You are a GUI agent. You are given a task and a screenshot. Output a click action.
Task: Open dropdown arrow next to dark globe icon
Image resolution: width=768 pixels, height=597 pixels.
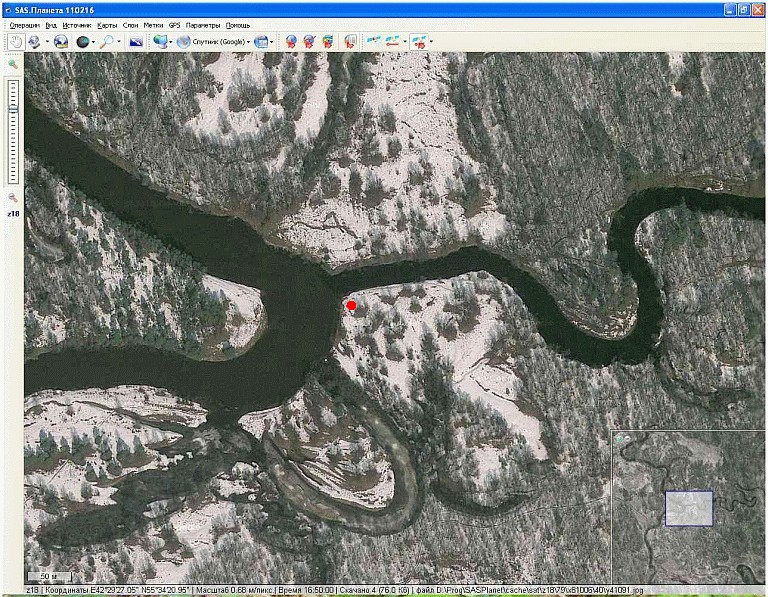point(95,42)
